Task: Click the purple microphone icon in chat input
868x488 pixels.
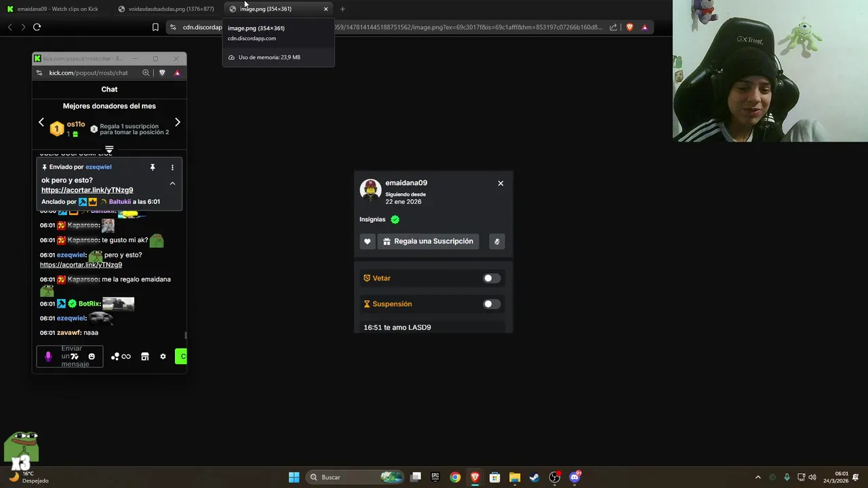Action: tap(48, 357)
